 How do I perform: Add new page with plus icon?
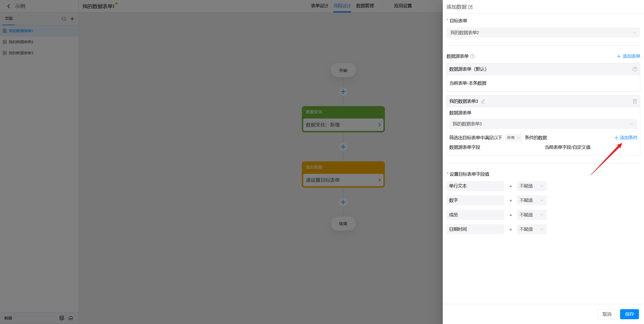click(x=72, y=19)
